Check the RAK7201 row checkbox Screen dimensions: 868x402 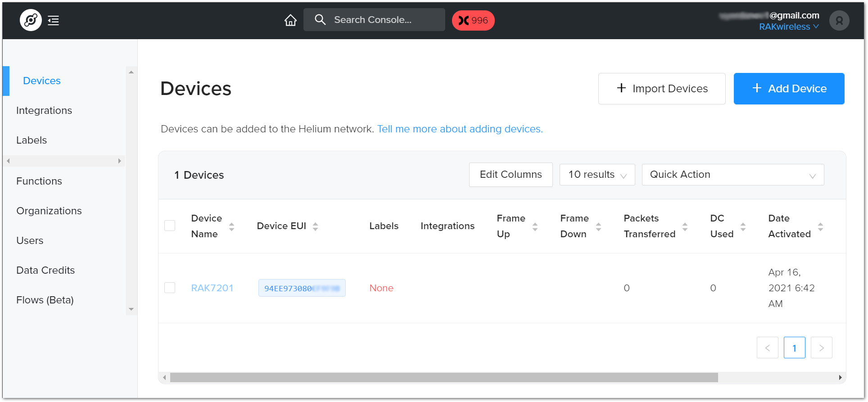click(170, 288)
